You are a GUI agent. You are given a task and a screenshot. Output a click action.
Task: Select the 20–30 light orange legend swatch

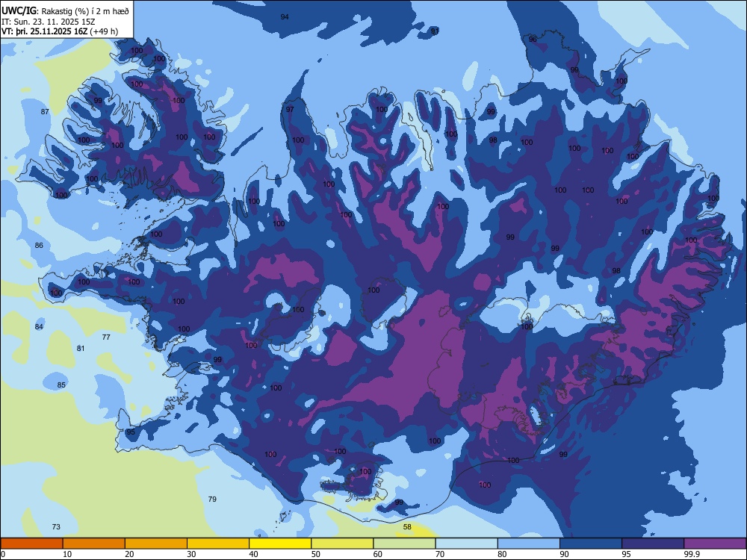click(x=156, y=544)
